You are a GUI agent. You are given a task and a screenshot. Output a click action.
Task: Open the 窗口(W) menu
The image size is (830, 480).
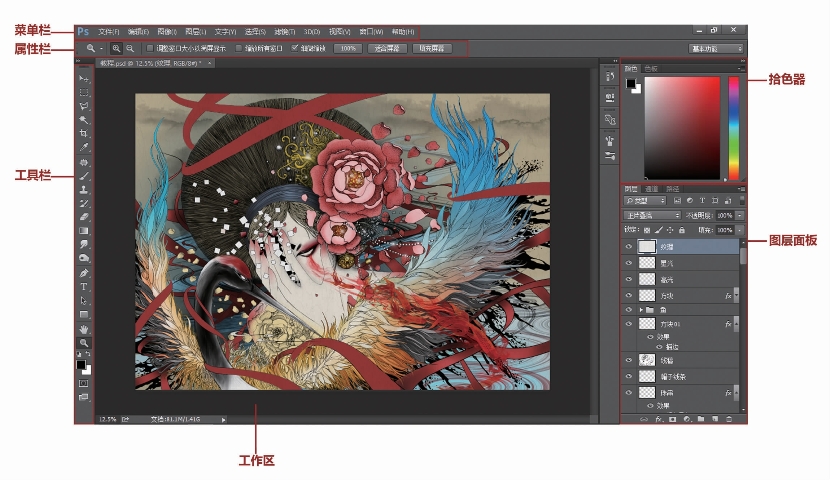tap(371, 32)
